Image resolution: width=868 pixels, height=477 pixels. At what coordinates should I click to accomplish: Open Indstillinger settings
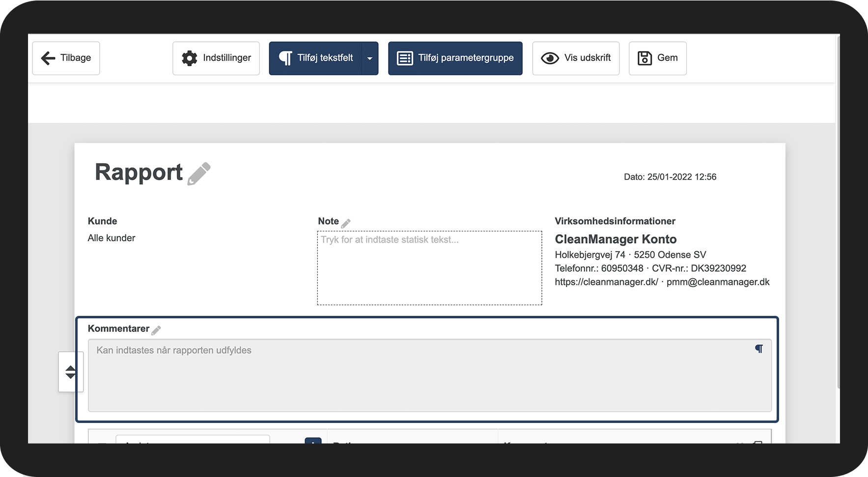216,58
